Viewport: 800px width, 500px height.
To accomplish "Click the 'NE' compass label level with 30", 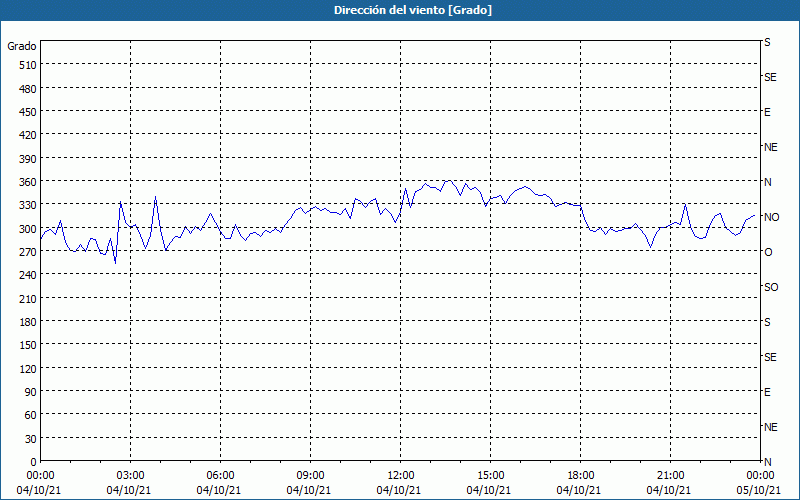I will [x=771, y=427].
